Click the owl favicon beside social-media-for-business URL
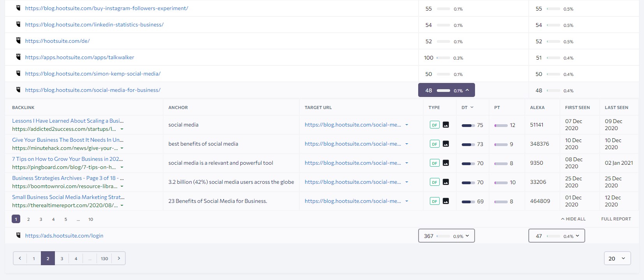Image resolution: width=644 pixels, height=280 pixels. [x=18, y=90]
